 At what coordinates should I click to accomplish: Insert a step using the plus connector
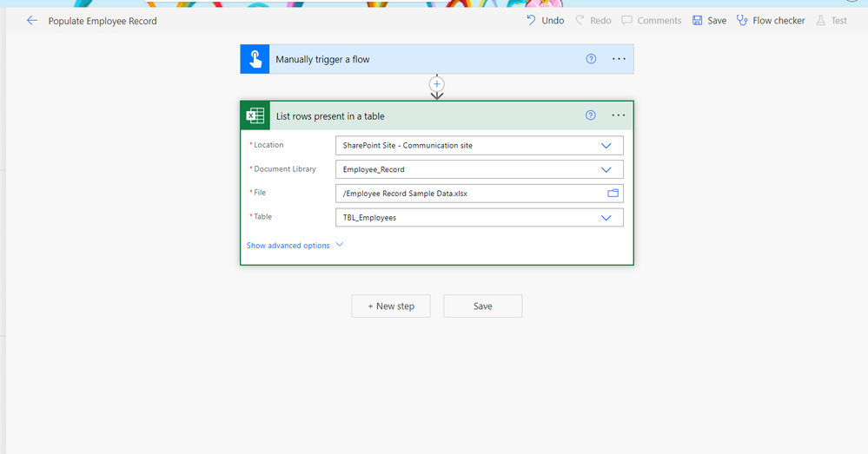[437, 84]
